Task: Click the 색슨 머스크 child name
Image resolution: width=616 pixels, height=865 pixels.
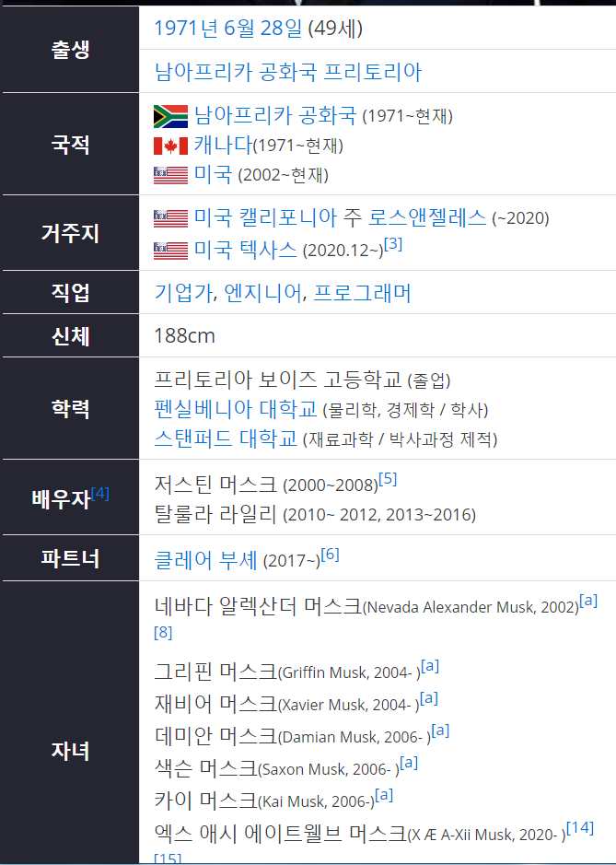Action: pyautogui.click(x=205, y=768)
